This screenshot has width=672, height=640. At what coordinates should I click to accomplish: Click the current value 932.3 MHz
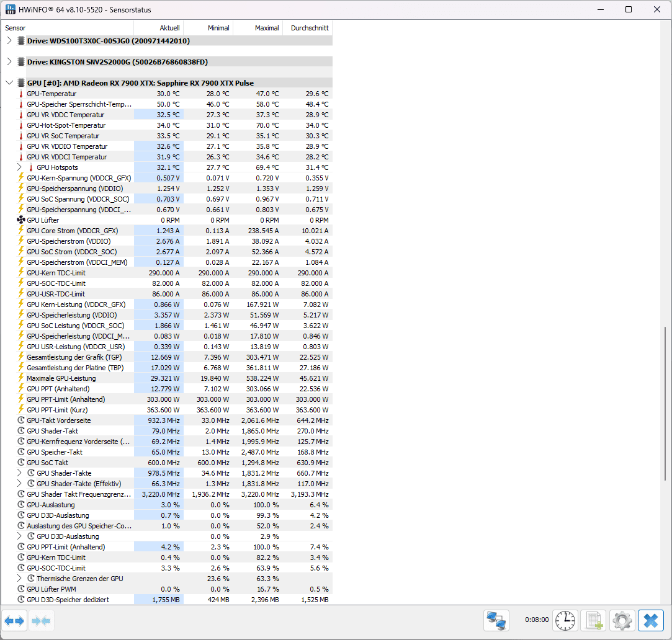click(x=164, y=420)
